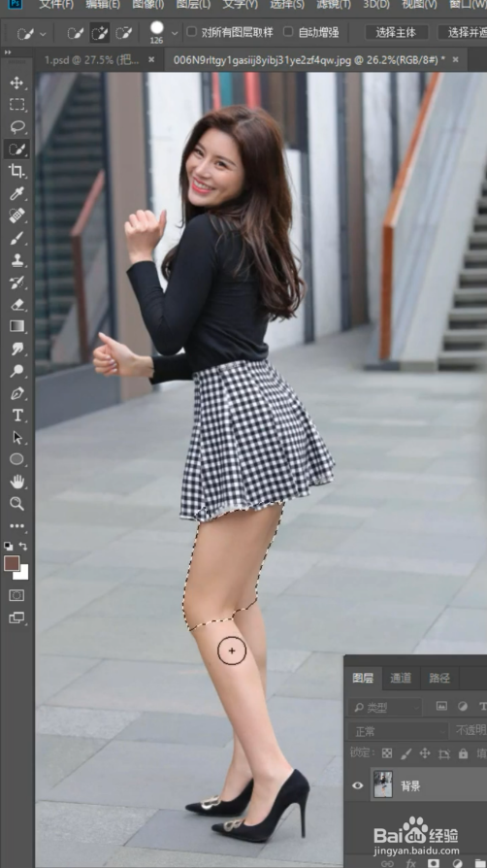Toggle adjustment layer filter
The width and height of the screenshot is (487, 868).
[x=463, y=706]
